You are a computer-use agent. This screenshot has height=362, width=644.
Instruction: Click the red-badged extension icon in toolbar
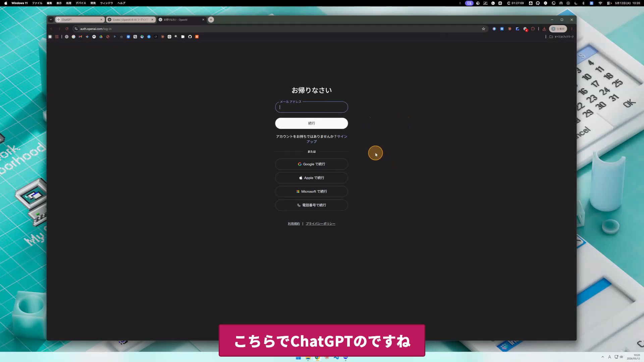point(525,29)
